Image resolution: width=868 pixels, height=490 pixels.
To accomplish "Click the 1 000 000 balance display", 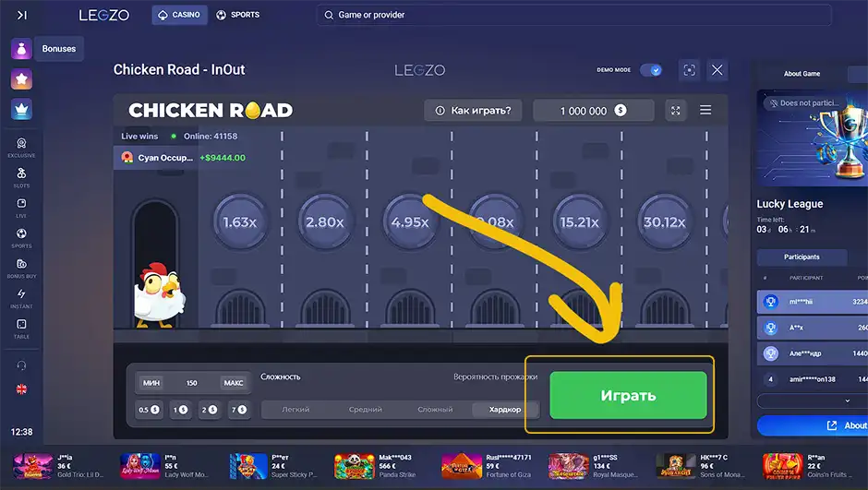I will point(594,111).
